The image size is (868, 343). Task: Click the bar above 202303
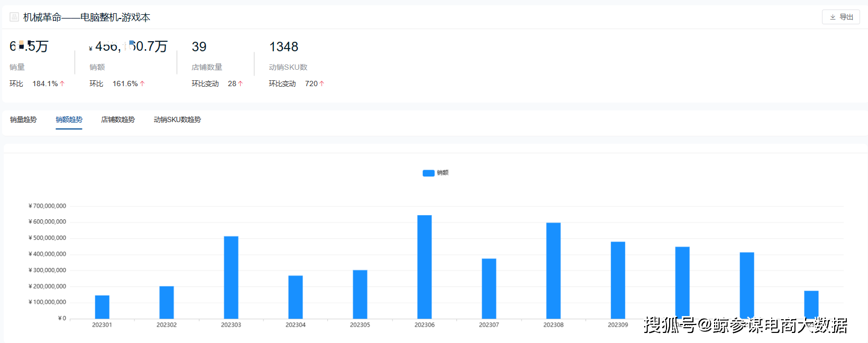[x=231, y=277]
